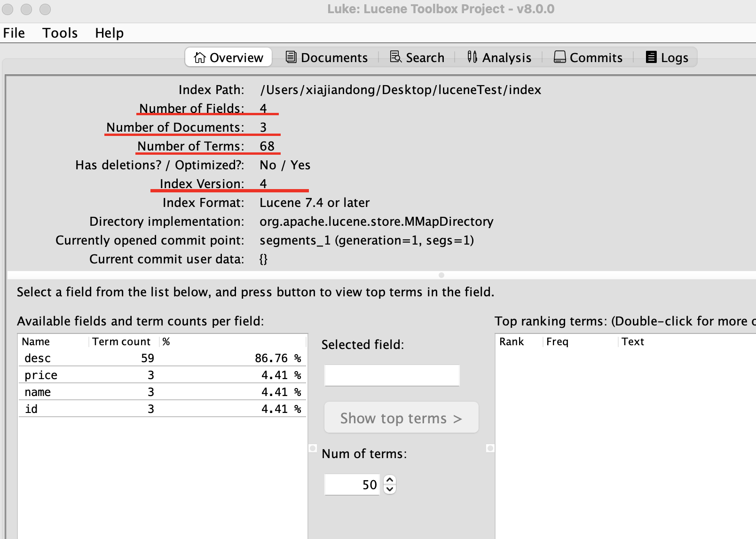Click the org.apache.lucene.store.MMapDirectory text
This screenshot has height=539, width=756.
[x=376, y=222]
